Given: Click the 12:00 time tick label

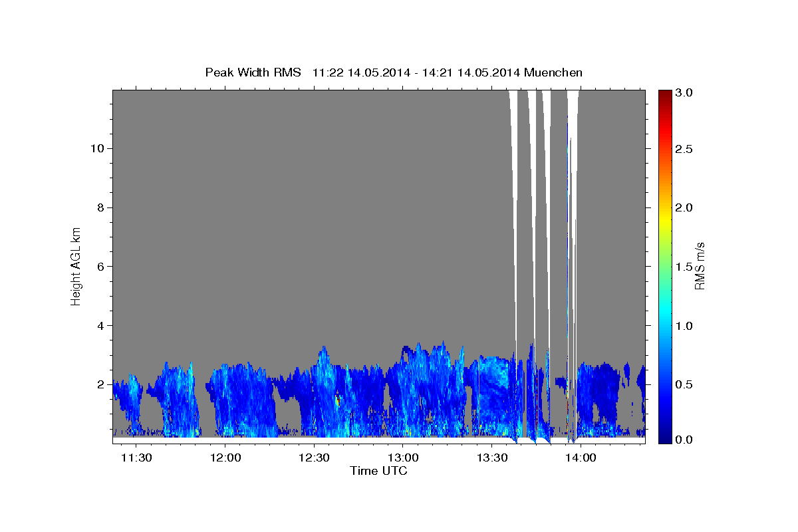Looking at the screenshot, I should click(225, 458).
